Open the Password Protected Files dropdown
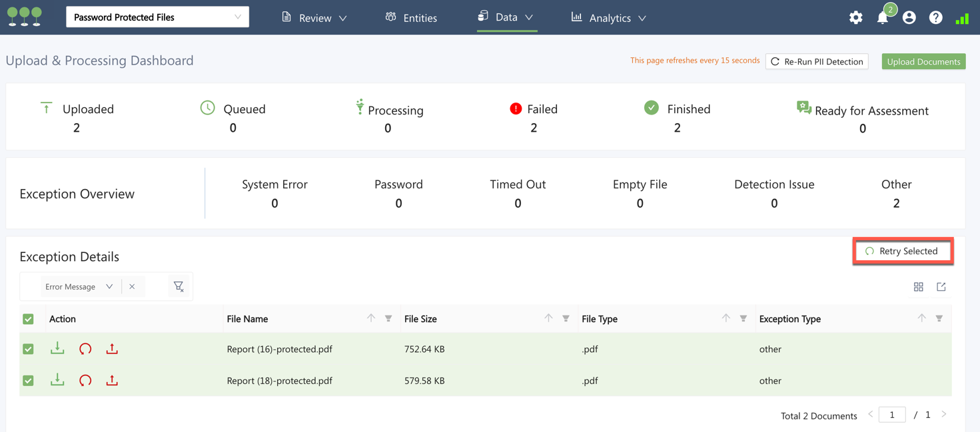Screen dimensions: 980x432 click(x=157, y=17)
